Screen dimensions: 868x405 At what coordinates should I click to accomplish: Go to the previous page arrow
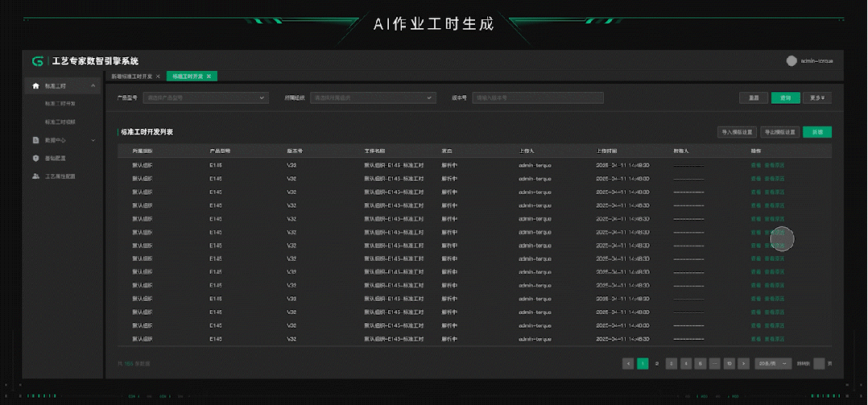click(x=628, y=363)
